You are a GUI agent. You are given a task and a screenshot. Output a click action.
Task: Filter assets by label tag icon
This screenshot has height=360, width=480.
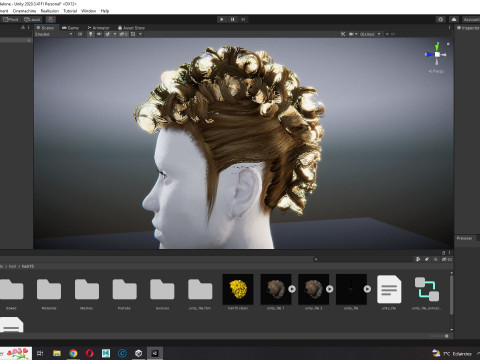pyautogui.click(x=427, y=259)
